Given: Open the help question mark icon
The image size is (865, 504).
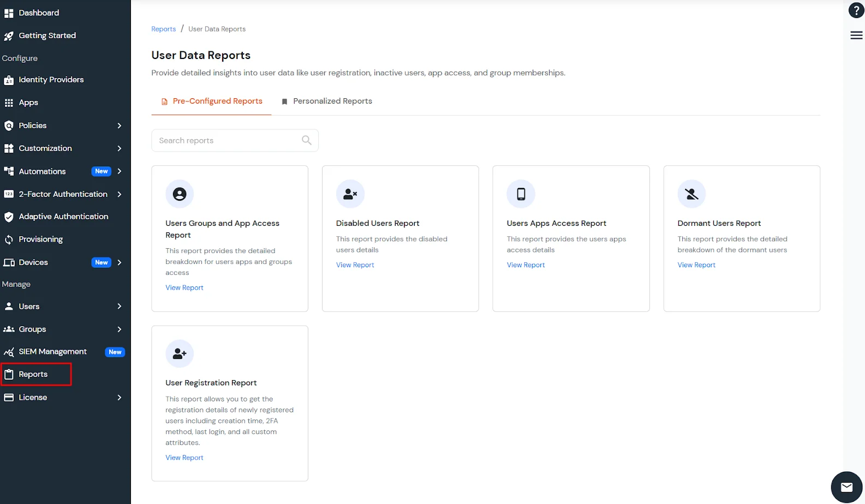Looking at the screenshot, I should coord(856,10).
